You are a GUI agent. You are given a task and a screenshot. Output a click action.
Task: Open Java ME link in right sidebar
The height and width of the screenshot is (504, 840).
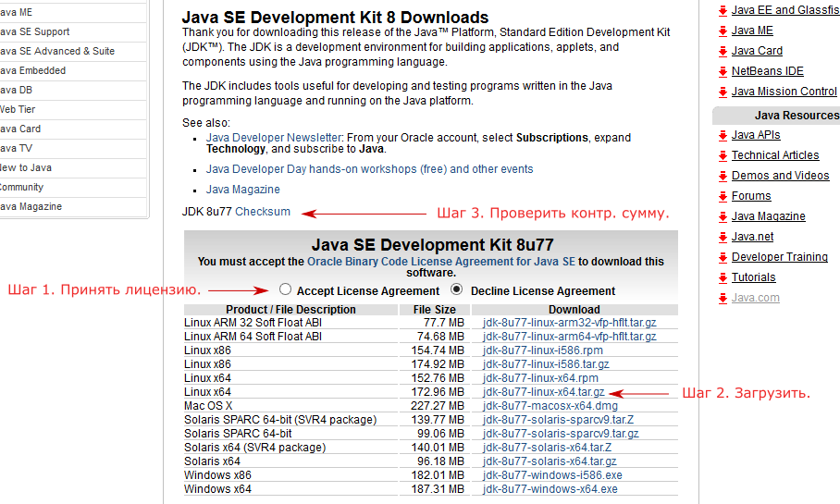click(x=752, y=31)
